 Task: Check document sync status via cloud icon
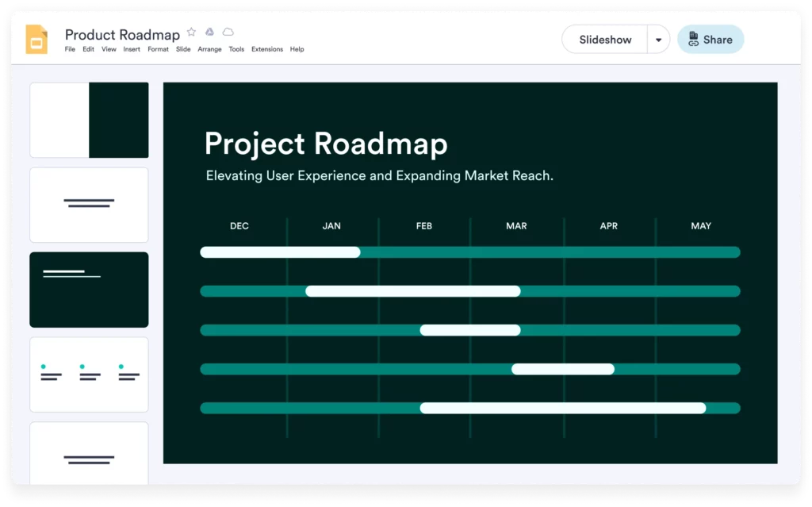228,32
